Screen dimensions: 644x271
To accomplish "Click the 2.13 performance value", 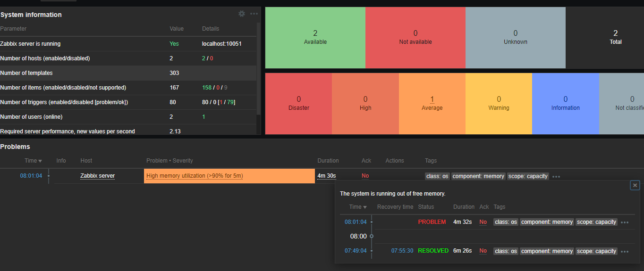I will [175, 131].
